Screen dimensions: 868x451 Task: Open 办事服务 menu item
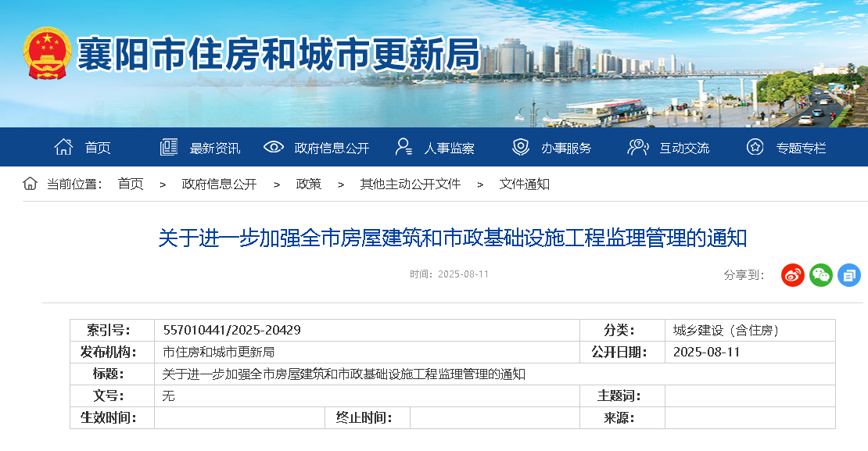click(566, 148)
